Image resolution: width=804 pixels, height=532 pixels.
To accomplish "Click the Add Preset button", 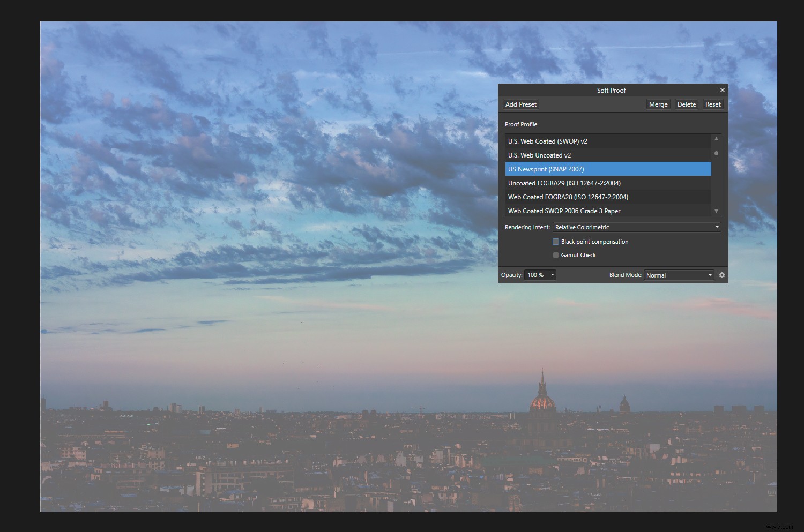I will (x=520, y=104).
